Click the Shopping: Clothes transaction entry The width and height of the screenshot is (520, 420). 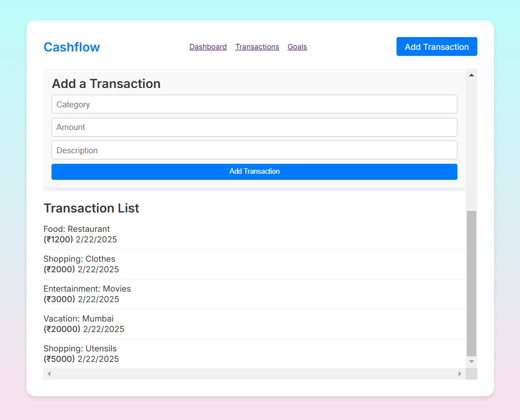[x=79, y=264]
